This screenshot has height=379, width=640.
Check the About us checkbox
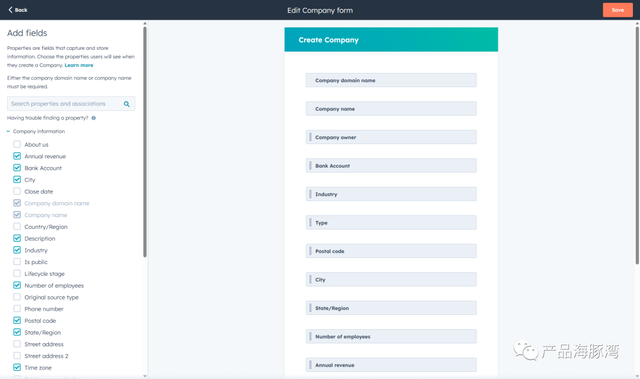[17, 144]
